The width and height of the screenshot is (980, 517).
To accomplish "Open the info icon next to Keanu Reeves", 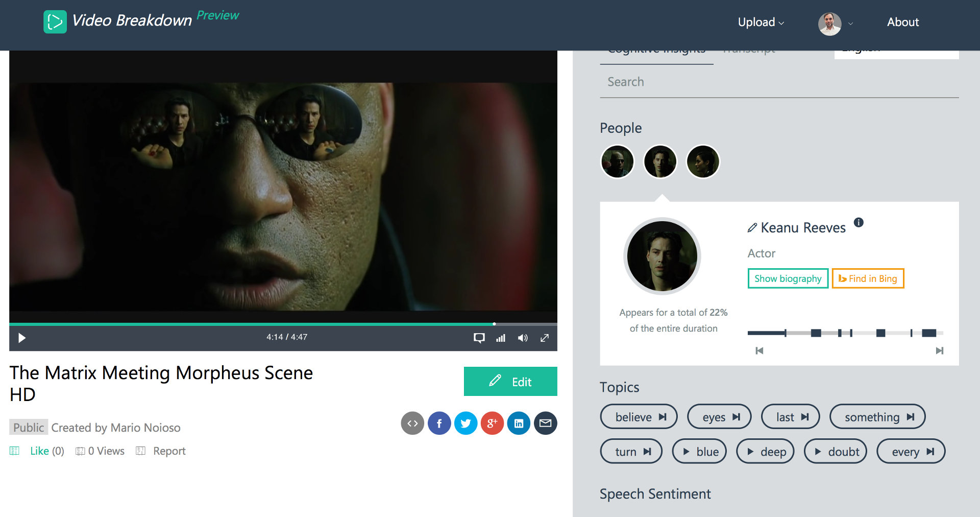I will [859, 222].
